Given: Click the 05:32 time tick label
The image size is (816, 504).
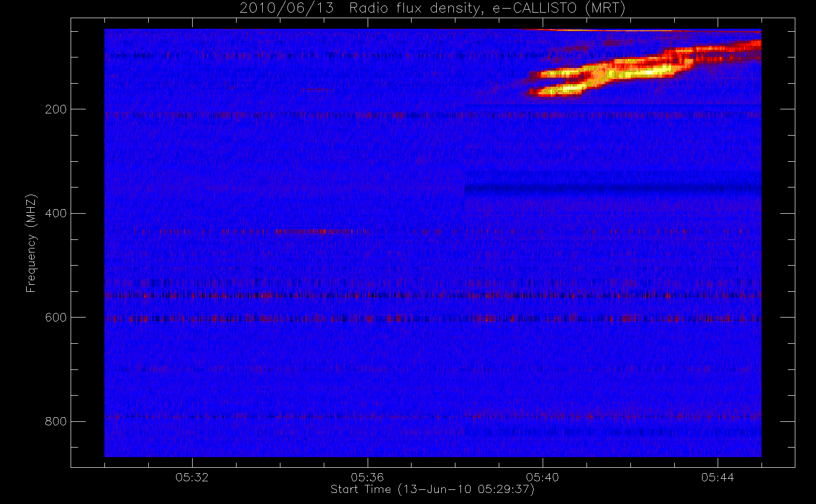Looking at the screenshot, I should 192,477.
